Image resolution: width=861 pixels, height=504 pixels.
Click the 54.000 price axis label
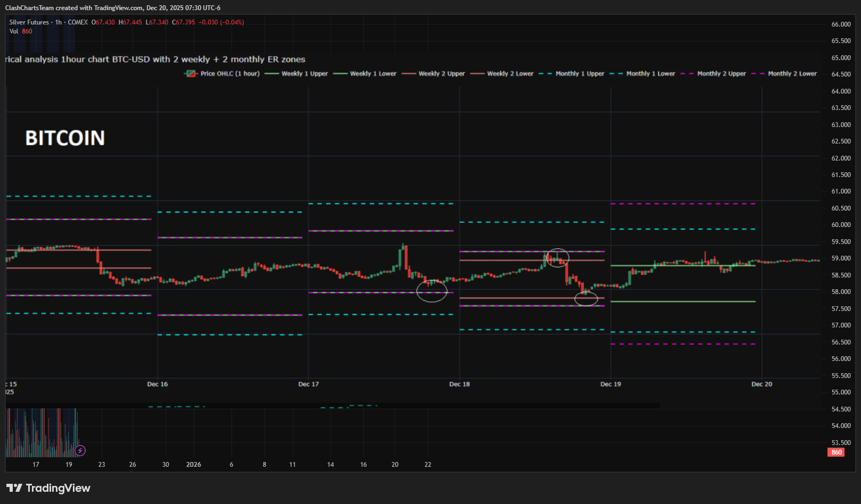(841, 426)
